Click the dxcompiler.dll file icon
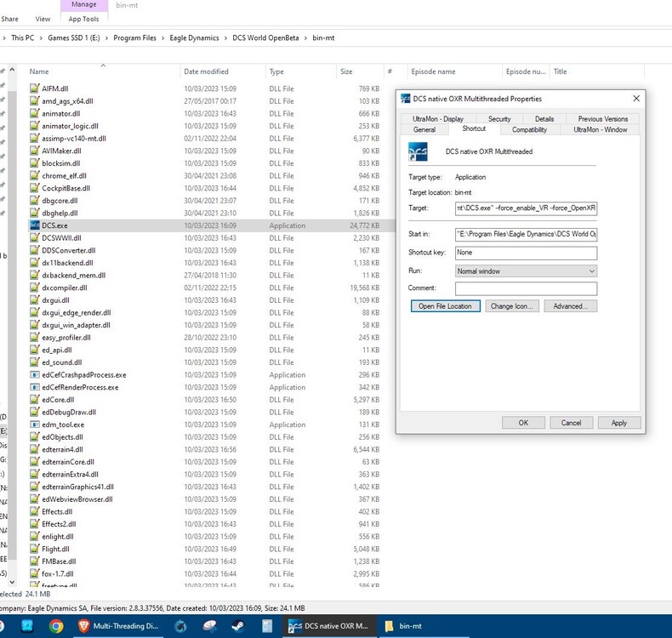672x638 pixels. click(35, 288)
